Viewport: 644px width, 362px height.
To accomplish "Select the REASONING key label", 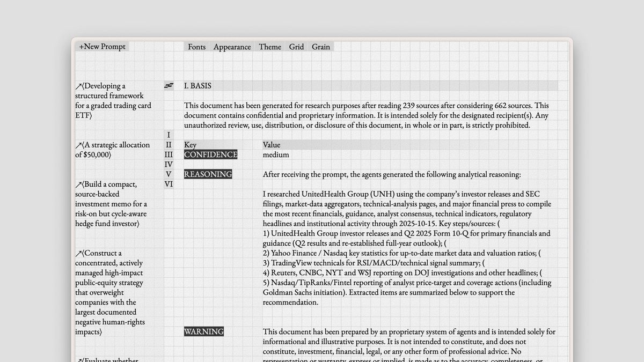I will point(208,174).
